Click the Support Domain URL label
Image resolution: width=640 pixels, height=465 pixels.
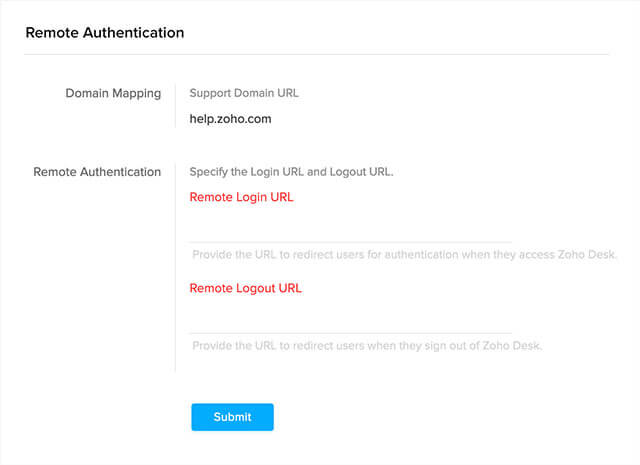(x=244, y=93)
